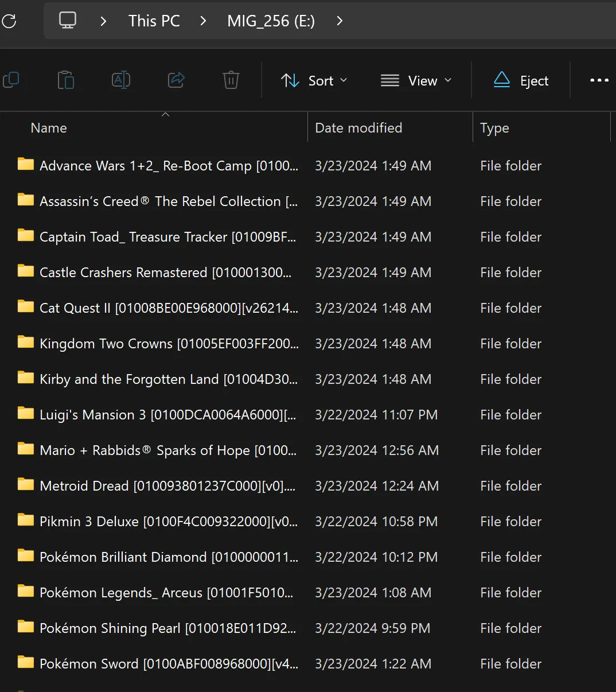Select the Pikmin 3 Deluxe folder icon
The image size is (616, 692).
tap(25, 520)
